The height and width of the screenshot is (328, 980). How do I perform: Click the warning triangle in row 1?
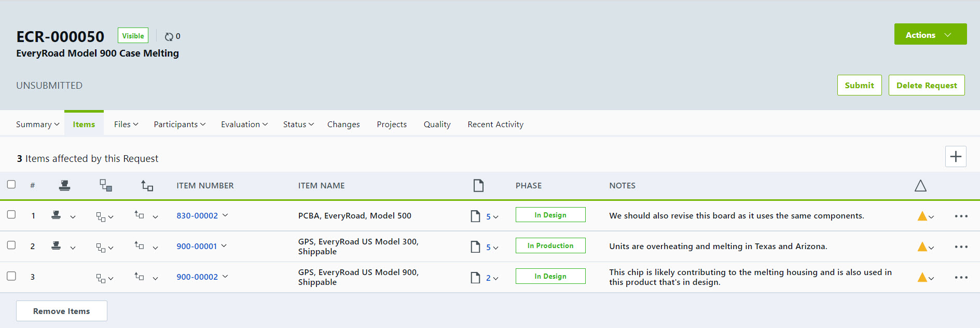[922, 216]
